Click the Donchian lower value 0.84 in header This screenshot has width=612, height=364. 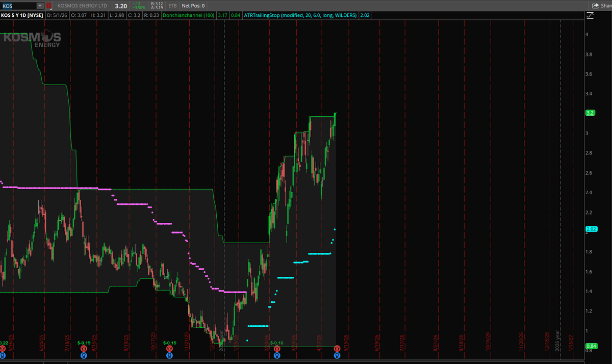coord(236,15)
